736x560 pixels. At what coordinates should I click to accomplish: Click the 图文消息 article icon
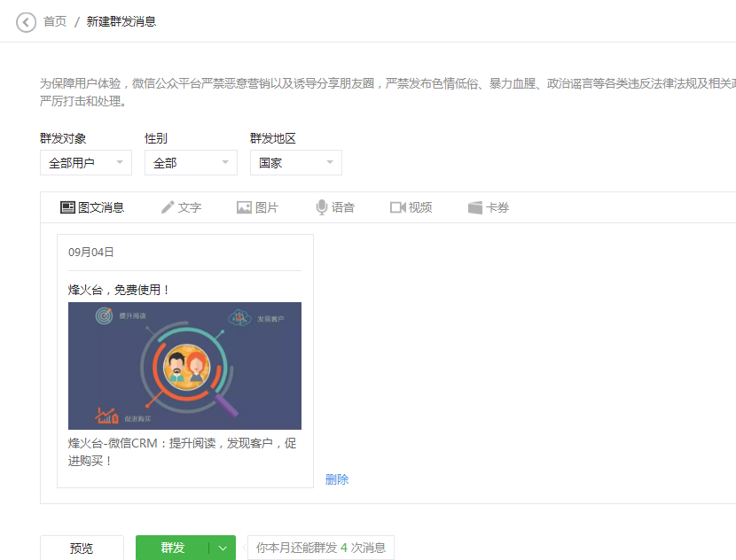coord(67,207)
